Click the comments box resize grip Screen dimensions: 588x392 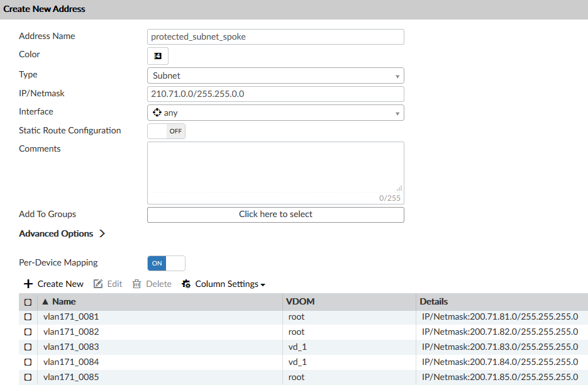click(x=399, y=188)
